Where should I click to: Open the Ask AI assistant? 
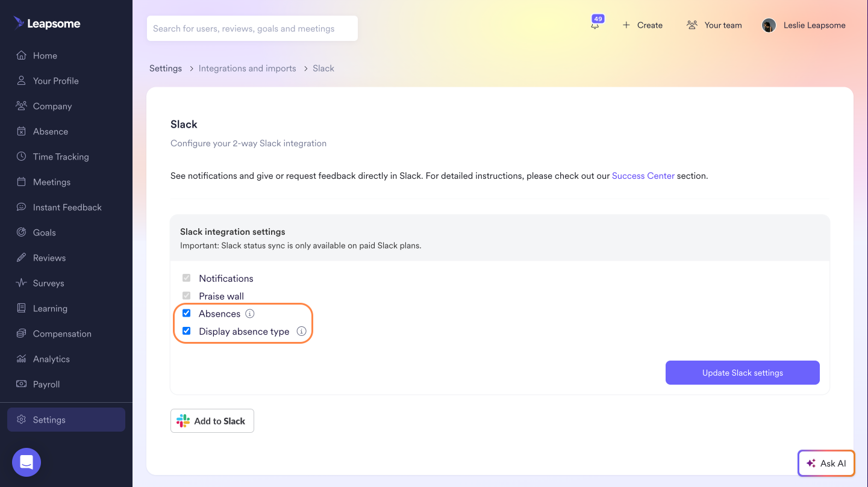[x=826, y=464]
